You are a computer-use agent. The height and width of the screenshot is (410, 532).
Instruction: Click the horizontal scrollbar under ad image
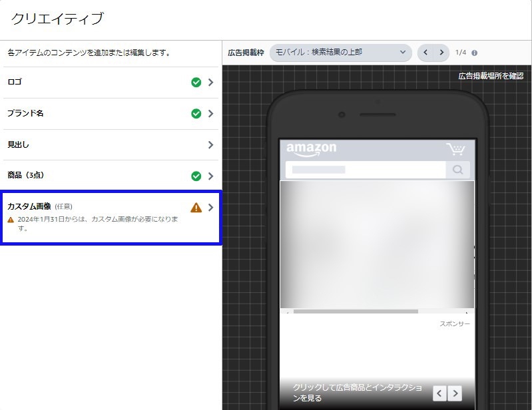click(x=356, y=311)
